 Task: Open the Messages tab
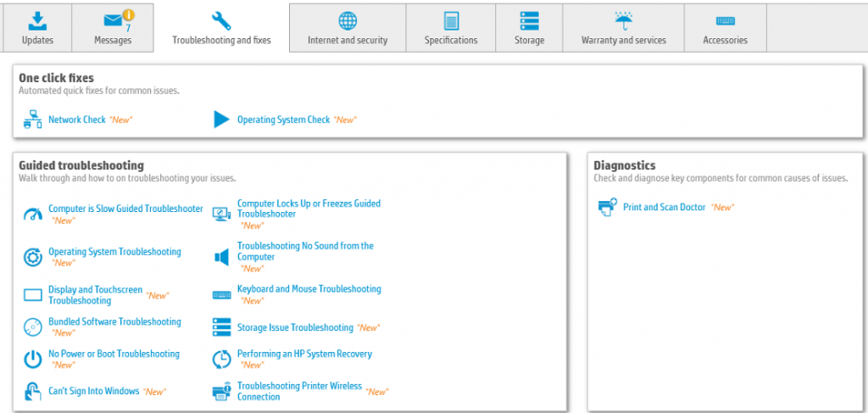pyautogui.click(x=113, y=28)
